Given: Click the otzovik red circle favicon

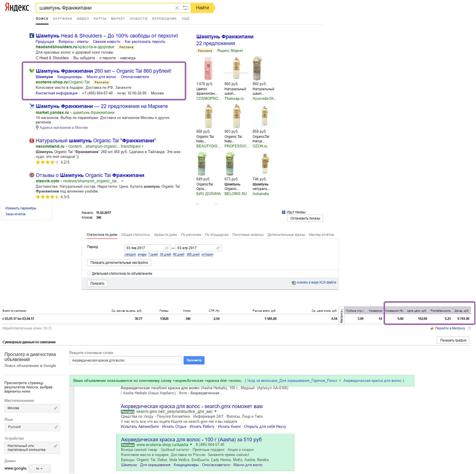Looking at the screenshot, I should click(32, 175).
